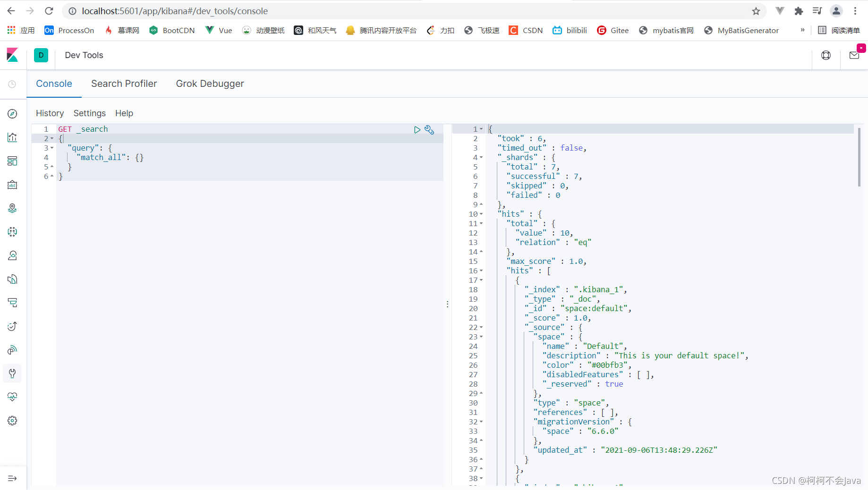Open the 阅读清单 reading list
This screenshot has height=490, width=868.
click(839, 30)
